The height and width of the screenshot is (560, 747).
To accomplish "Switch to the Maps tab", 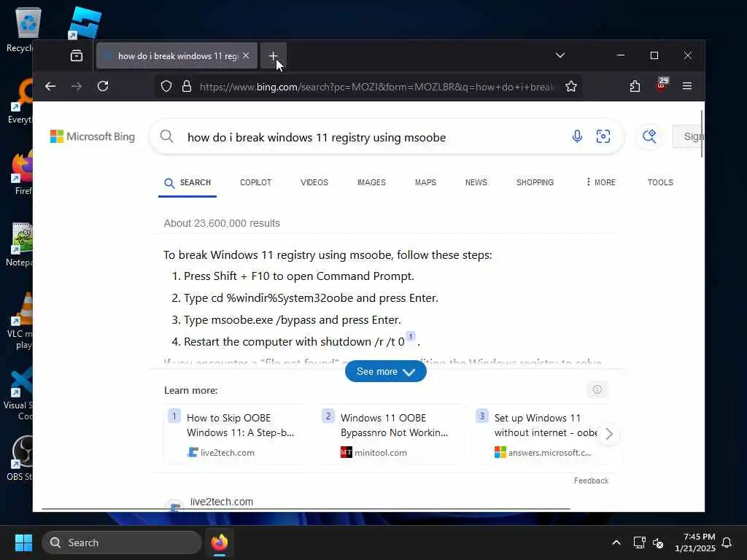I will [425, 182].
